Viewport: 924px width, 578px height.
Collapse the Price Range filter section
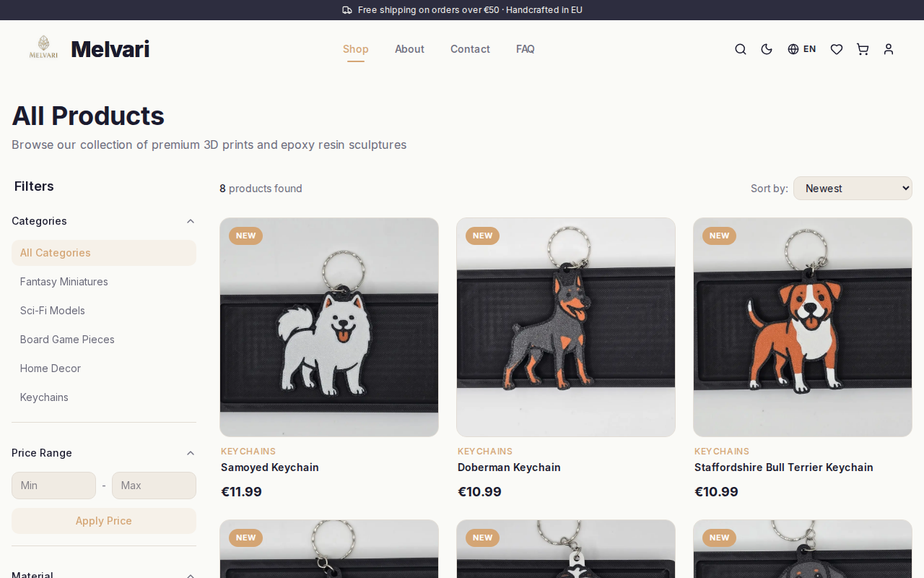(x=104, y=453)
